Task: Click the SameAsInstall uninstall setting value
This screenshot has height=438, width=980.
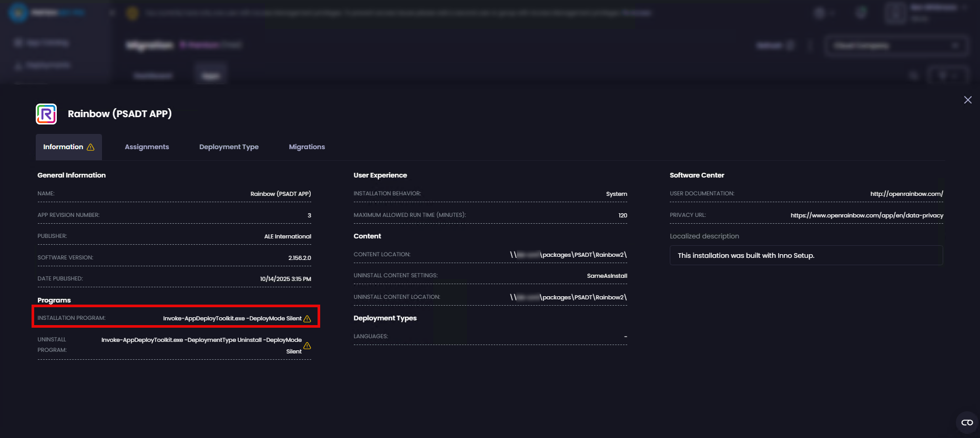Action: click(607, 276)
